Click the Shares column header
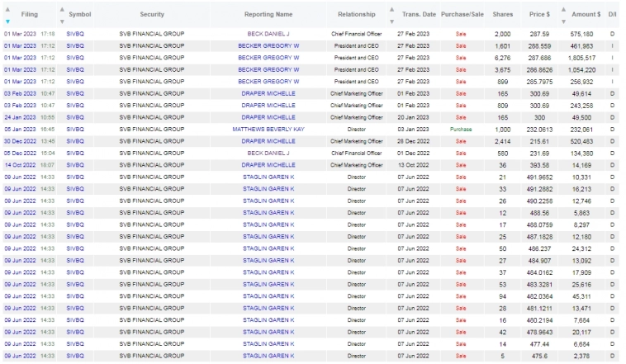The width and height of the screenshot is (626, 364). click(502, 14)
